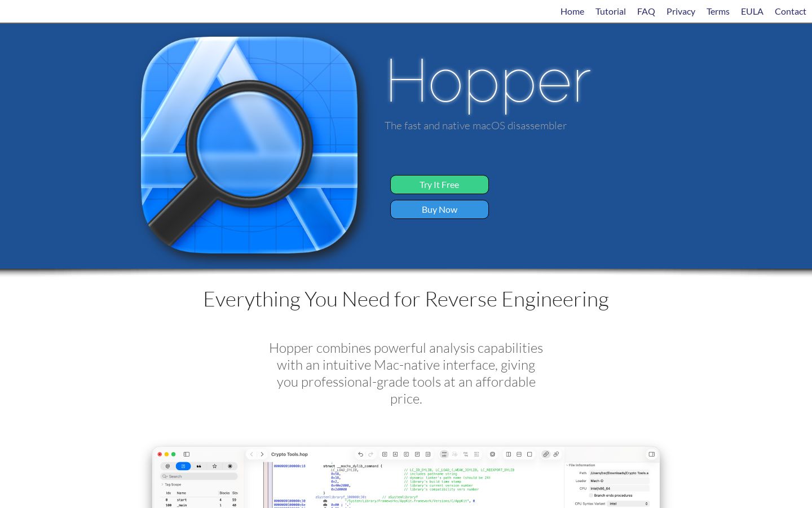The image size is (812, 508).
Task: Open the Terms navigation link
Action: [718, 11]
